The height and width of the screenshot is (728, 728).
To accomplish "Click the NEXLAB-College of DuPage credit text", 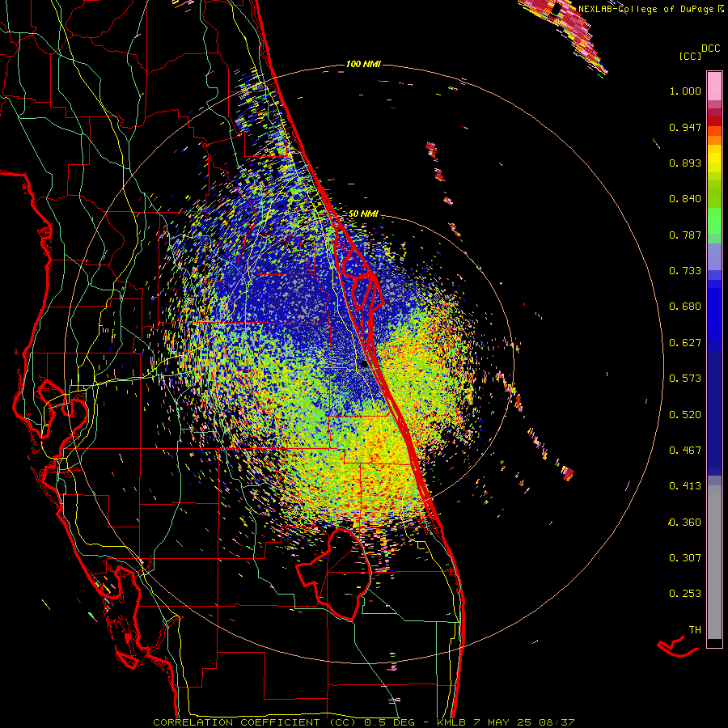I will click(645, 9).
